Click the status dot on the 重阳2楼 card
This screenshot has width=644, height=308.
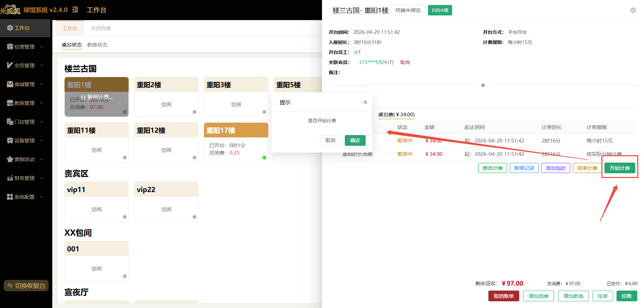[x=195, y=112]
